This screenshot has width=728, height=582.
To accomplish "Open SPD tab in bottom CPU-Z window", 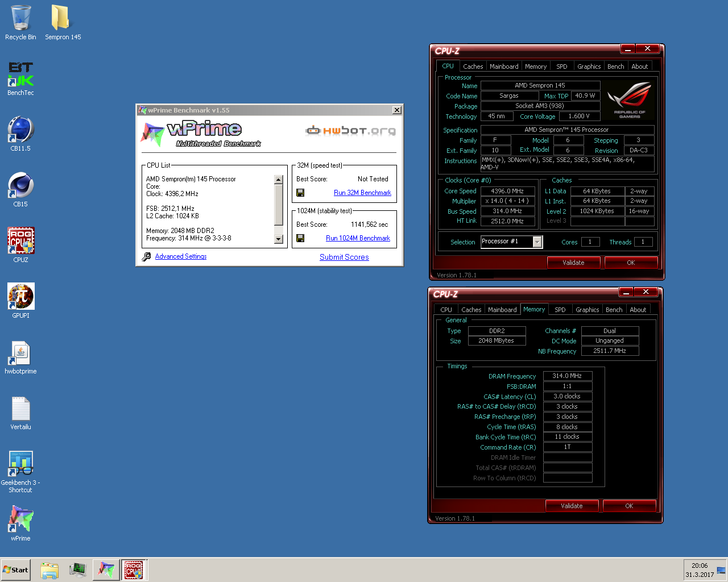I will pos(560,310).
